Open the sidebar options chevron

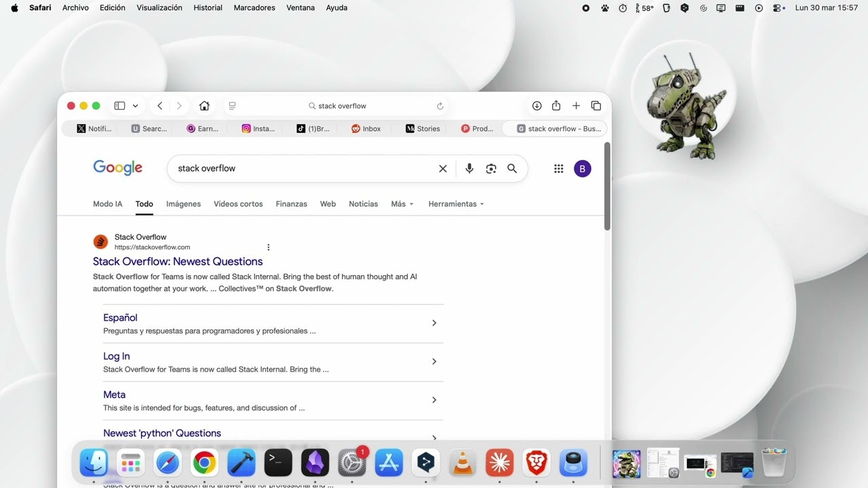click(x=136, y=106)
